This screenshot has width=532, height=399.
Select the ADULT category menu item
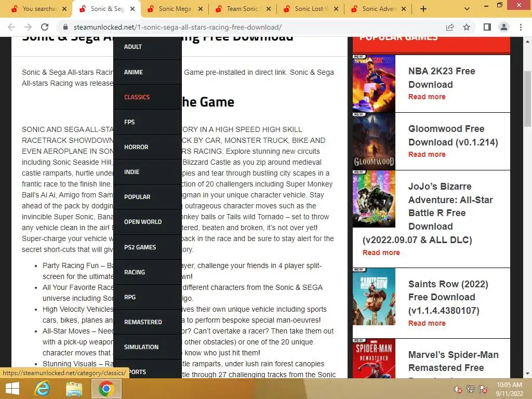(148, 47)
